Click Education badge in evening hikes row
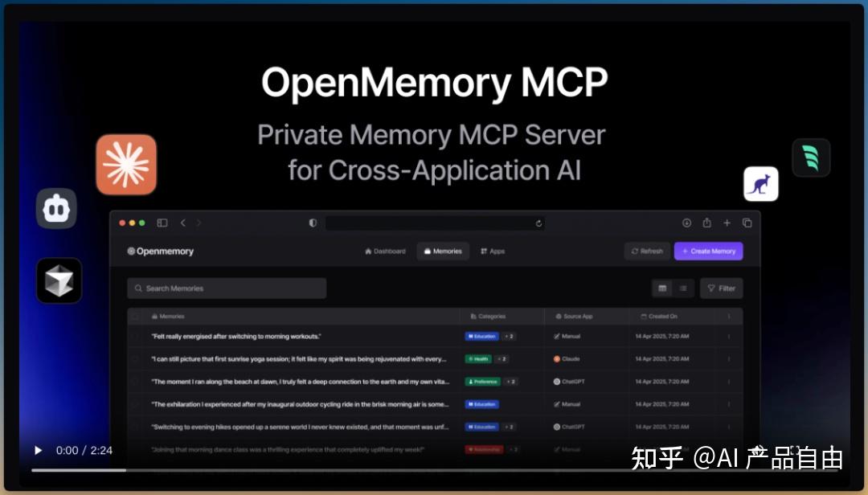868x495 pixels. click(481, 427)
